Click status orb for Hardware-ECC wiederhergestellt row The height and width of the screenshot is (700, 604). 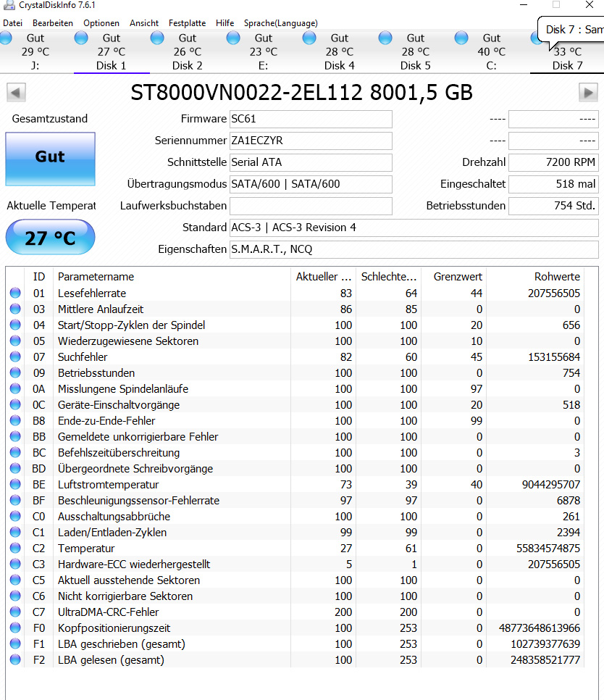[x=15, y=564]
